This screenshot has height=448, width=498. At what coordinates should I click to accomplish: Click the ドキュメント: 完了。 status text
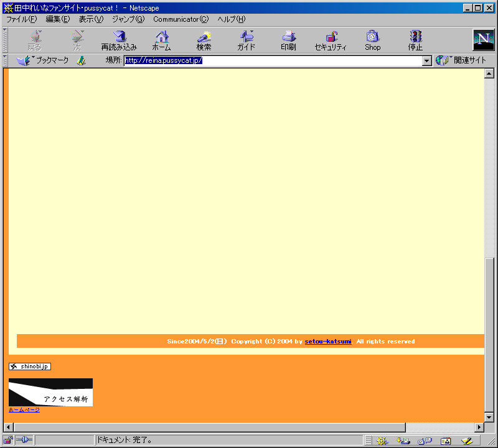[125, 440]
